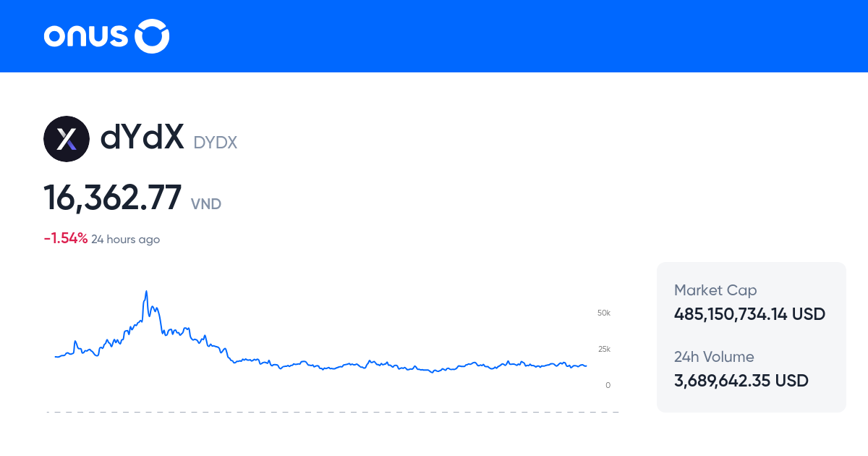Click the -1.54% price change
Screen dimensions: 868x456
[66, 239]
